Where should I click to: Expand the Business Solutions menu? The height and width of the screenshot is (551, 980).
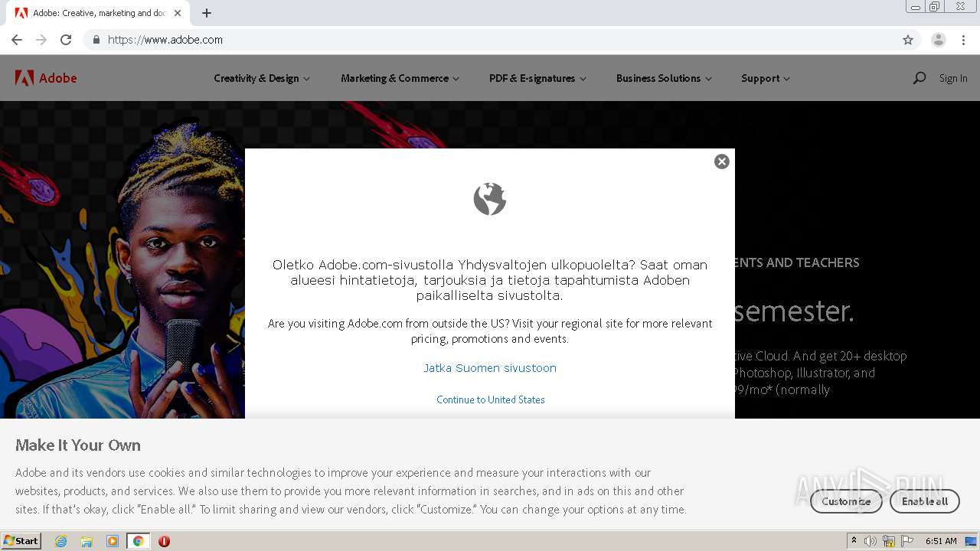click(x=664, y=78)
